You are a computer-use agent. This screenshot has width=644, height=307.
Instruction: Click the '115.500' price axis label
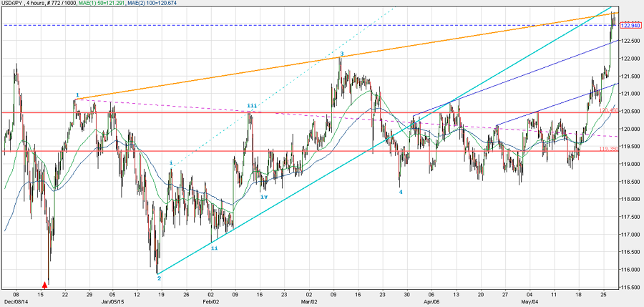pos(630,287)
